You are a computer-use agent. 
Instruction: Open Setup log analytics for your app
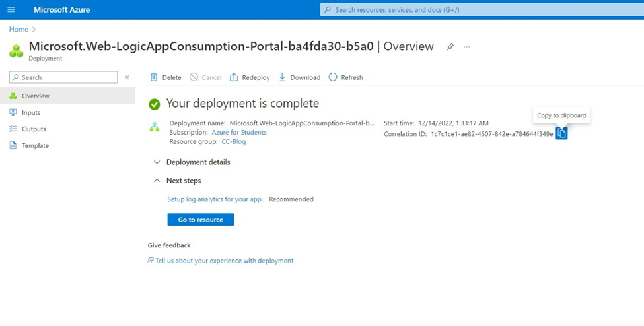point(215,199)
